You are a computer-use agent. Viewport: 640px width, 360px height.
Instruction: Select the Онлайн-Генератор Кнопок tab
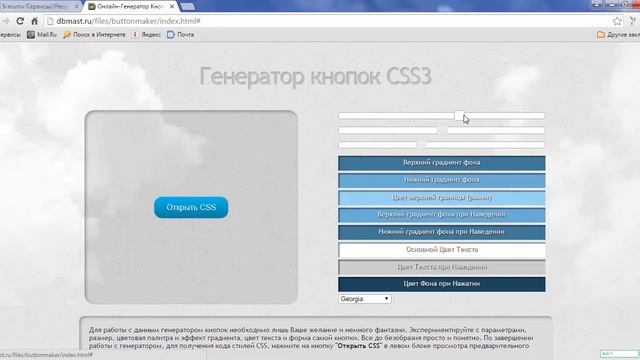tap(131, 7)
